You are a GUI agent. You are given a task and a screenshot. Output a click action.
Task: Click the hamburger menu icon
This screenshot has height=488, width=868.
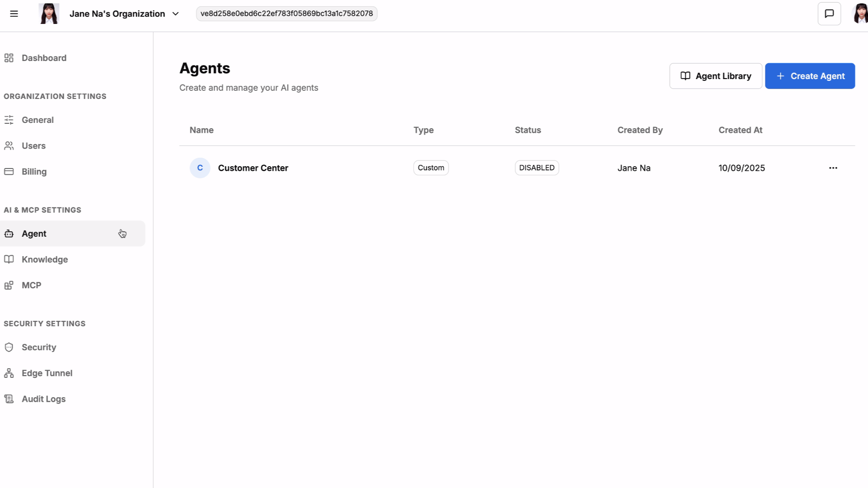pos(14,14)
